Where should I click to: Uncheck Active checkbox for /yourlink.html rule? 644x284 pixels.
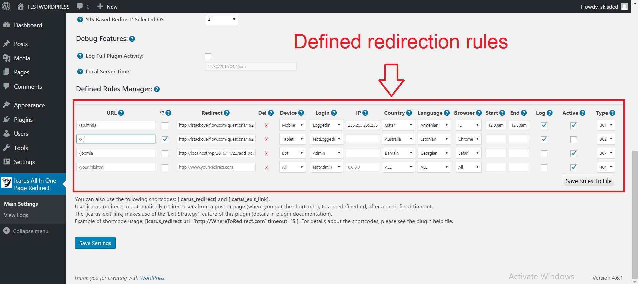pos(573,168)
